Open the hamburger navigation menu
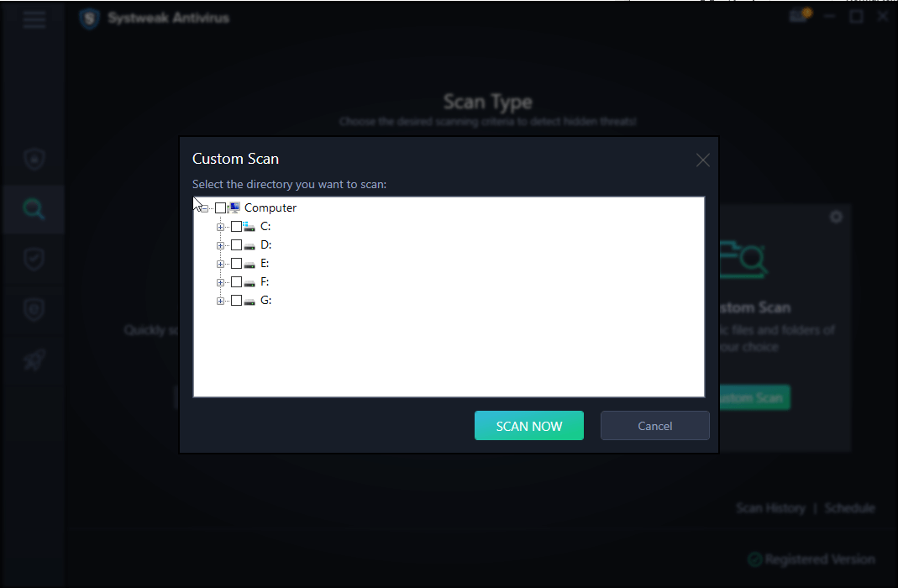The image size is (898, 588). coord(34,19)
